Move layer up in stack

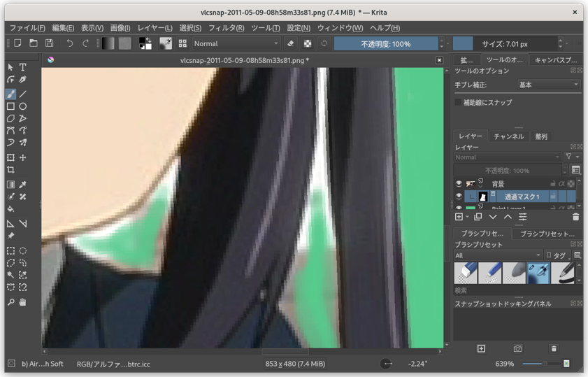(508, 217)
